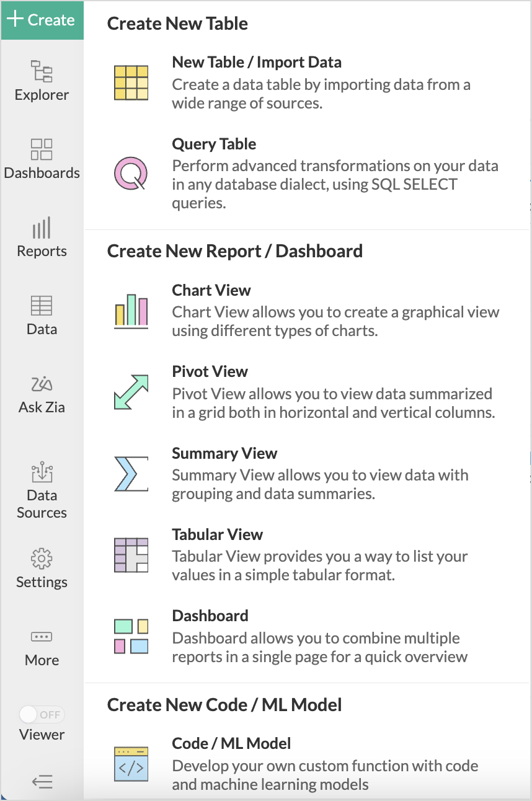Select the Tabular View table icon
This screenshot has width=532, height=801.
(131, 555)
